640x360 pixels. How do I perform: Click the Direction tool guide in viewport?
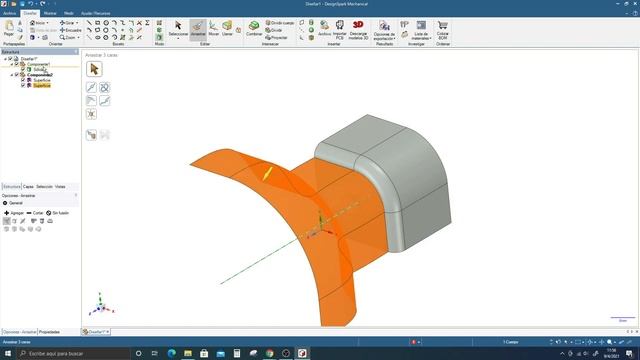pyautogui.click(x=91, y=87)
